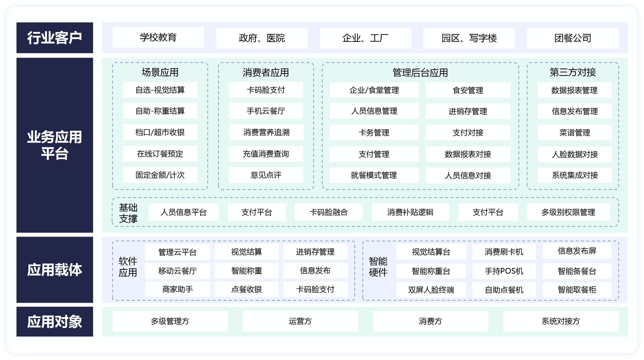The image size is (644, 360).
Task: Click the 人员信息对接 item
Action: [468, 175]
